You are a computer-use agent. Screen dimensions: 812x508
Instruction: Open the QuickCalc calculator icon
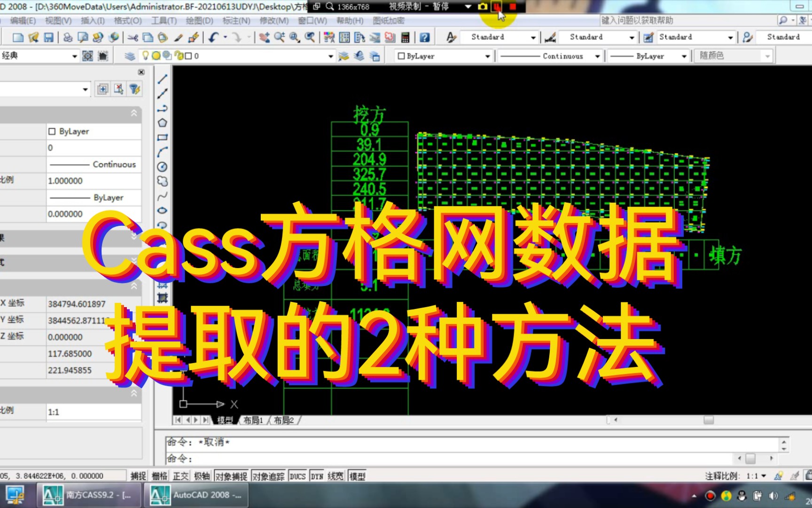click(405, 38)
